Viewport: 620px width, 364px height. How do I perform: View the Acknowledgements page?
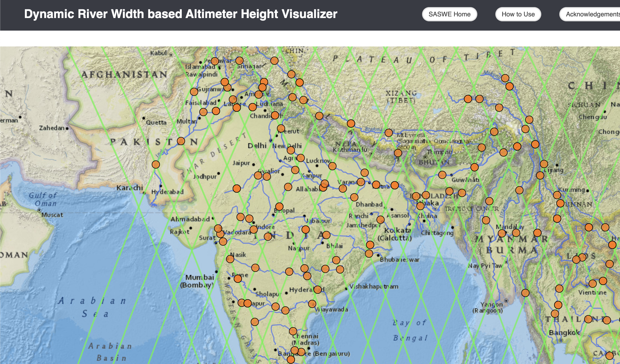(x=590, y=14)
